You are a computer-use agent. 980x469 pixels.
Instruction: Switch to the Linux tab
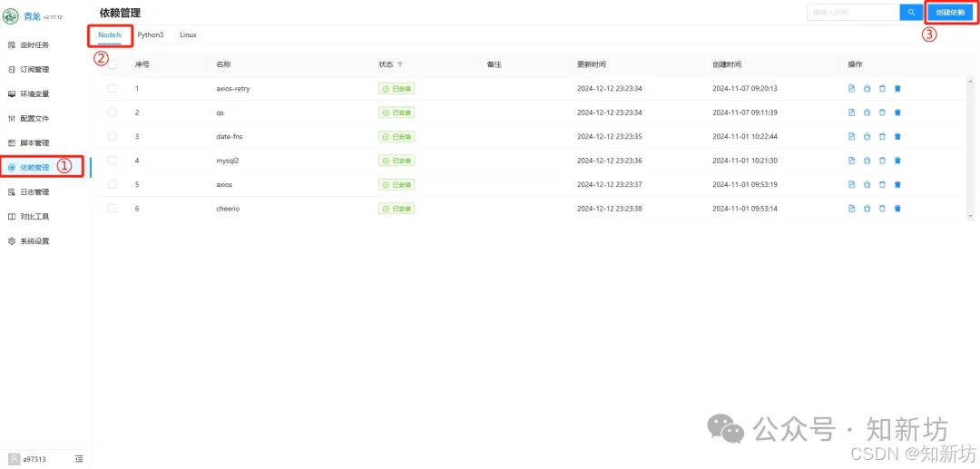(x=188, y=35)
